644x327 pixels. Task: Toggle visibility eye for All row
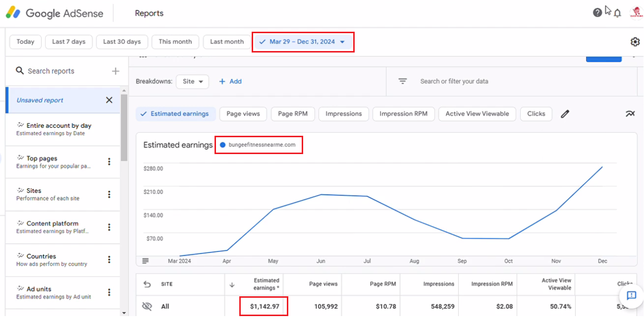[147, 306]
